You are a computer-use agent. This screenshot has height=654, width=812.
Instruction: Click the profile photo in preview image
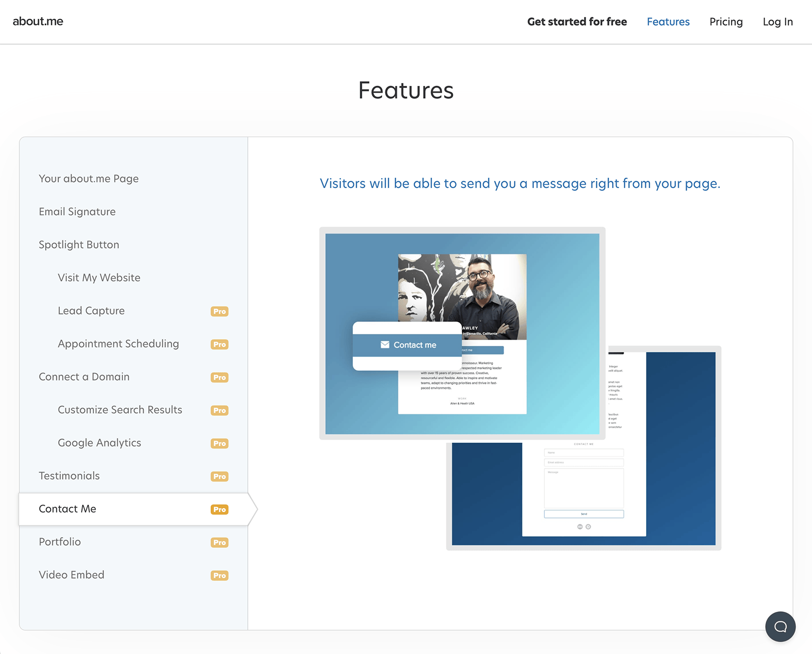tap(462, 297)
